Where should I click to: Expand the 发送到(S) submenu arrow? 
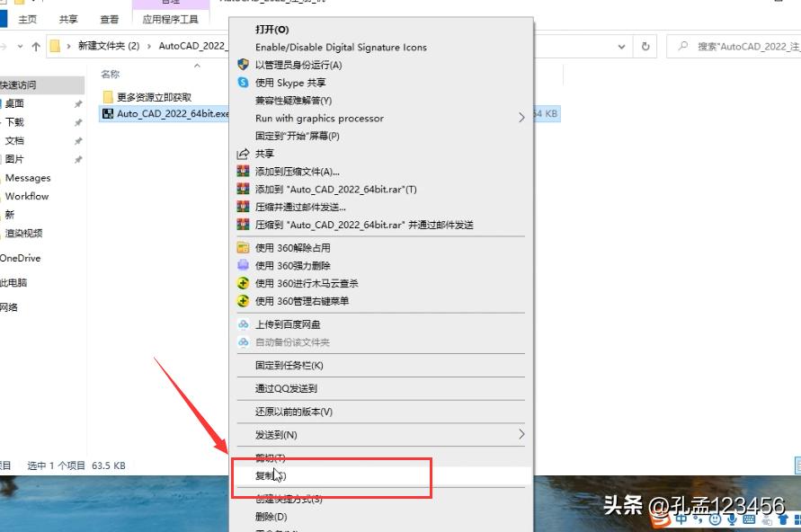coord(521,434)
